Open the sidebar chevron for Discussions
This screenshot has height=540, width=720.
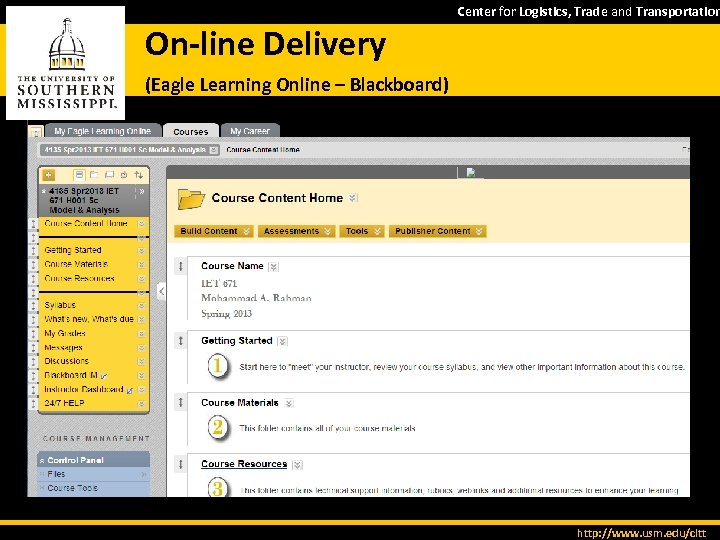tap(141, 361)
